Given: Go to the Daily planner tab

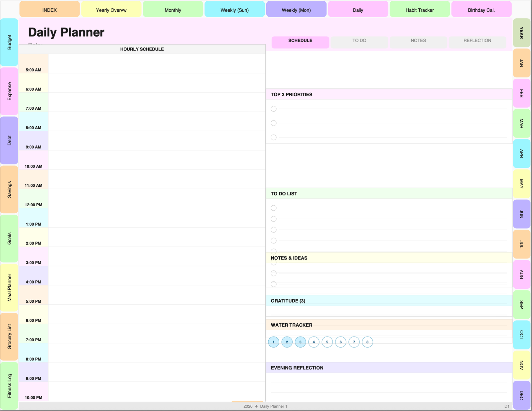Looking at the screenshot, I should (x=358, y=10).
